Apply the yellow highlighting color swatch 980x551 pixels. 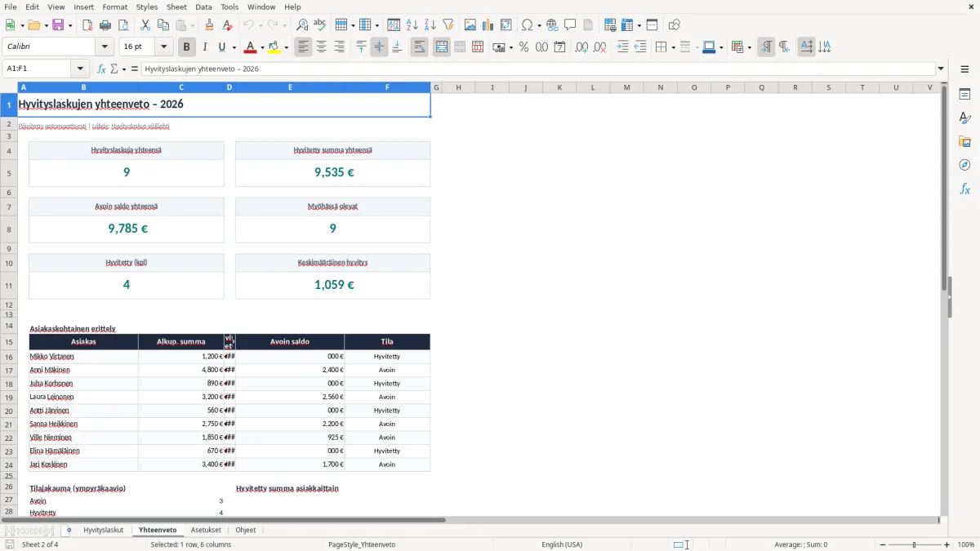(274, 47)
